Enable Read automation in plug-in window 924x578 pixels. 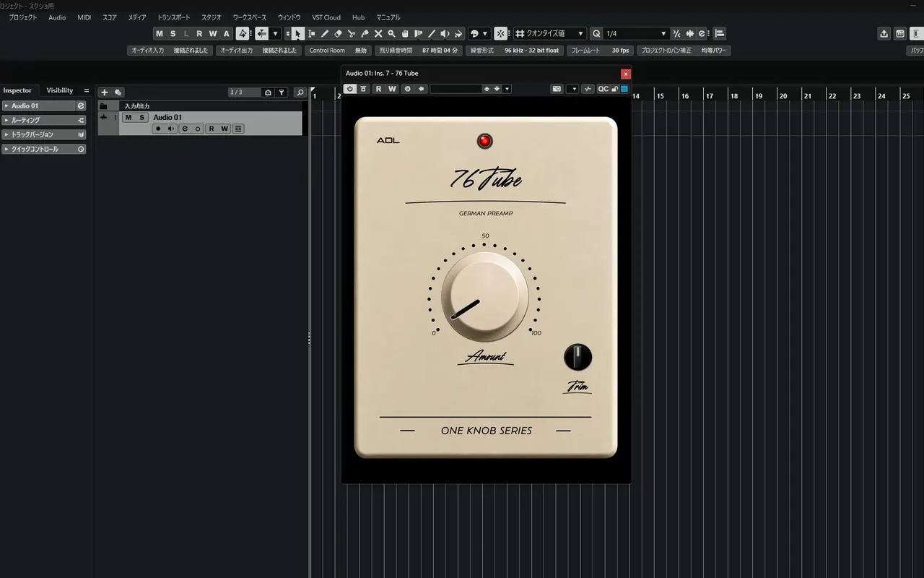pos(378,89)
